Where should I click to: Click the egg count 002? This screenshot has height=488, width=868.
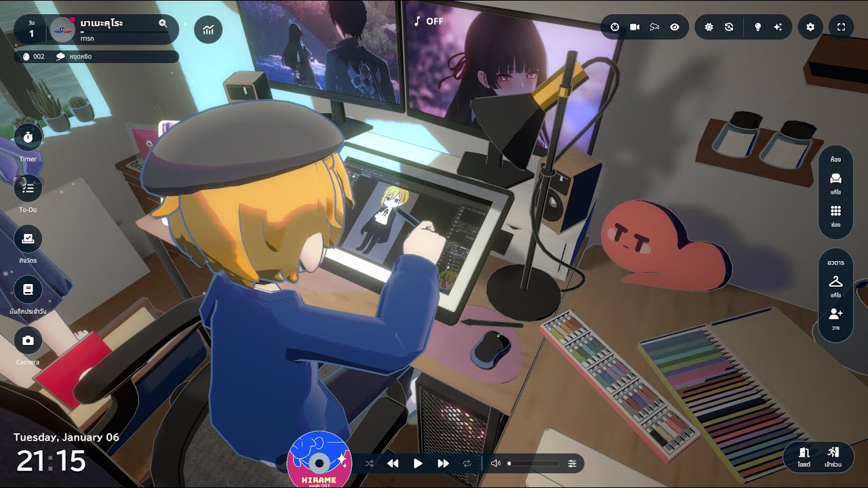[x=33, y=56]
